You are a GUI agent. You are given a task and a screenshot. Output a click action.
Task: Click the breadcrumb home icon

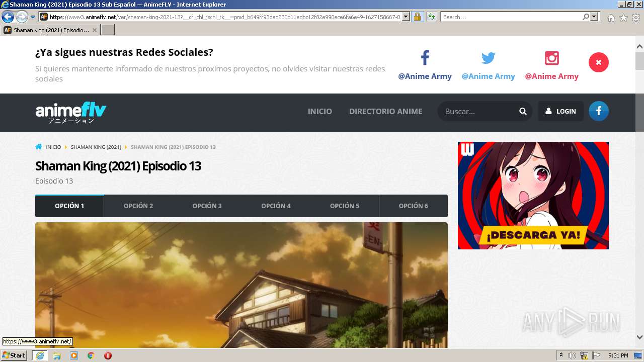click(x=39, y=147)
